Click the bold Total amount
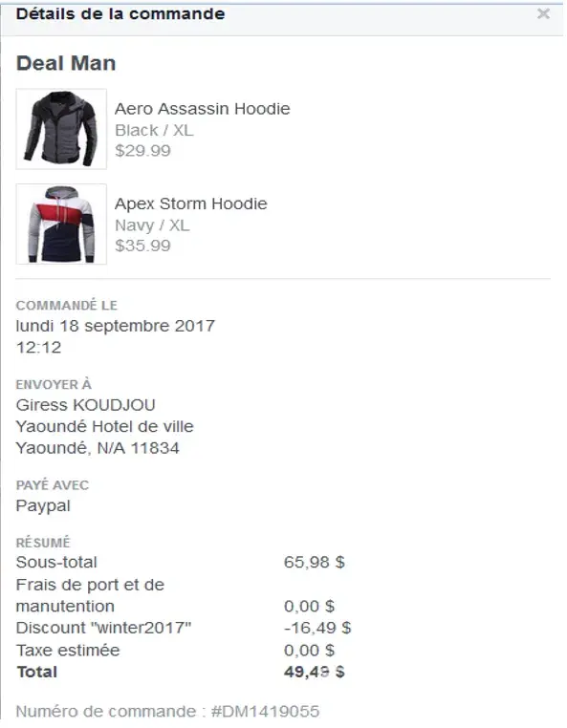 (x=315, y=672)
